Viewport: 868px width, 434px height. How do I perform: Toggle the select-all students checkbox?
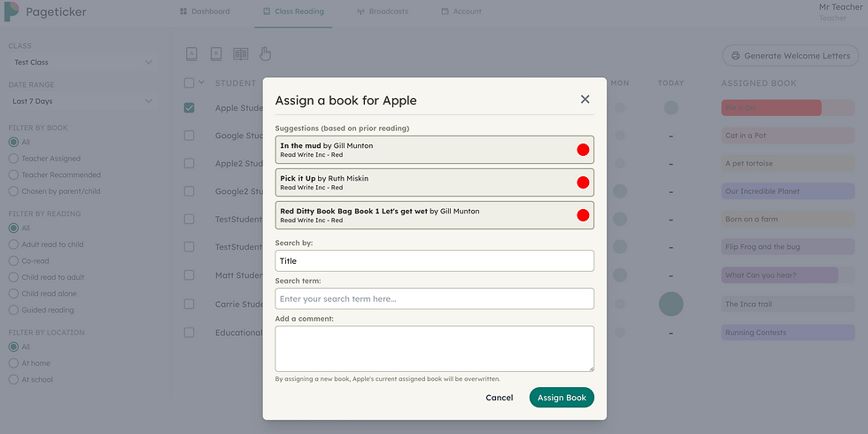pyautogui.click(x=190, y=83)
